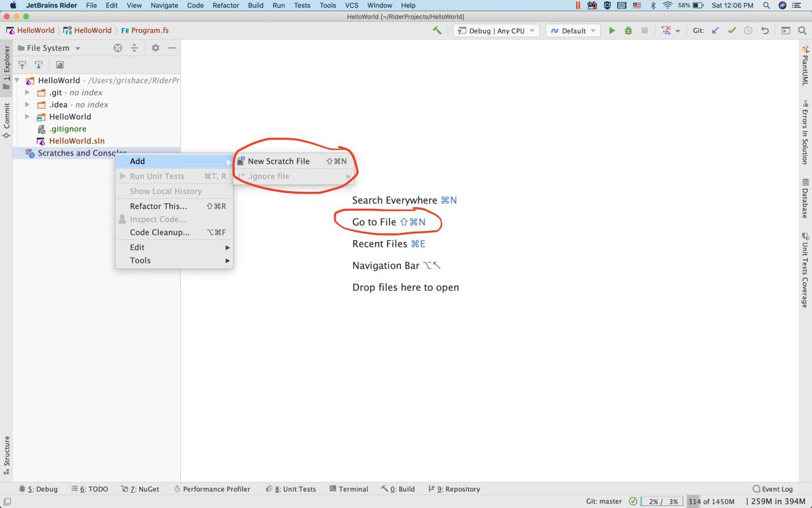Screen dimensions: 812x508
Task: Click Collapse All icon in Explorer header
Action: [x=134, y=48]
